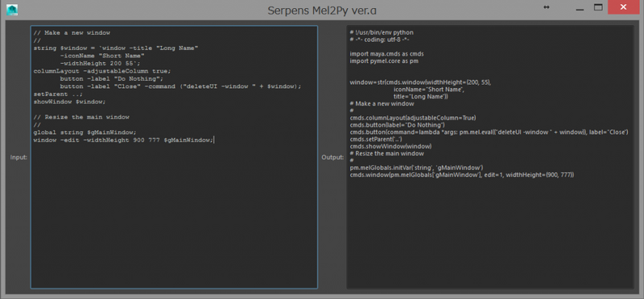The width and height of the screenshot is (644, 299).
Task: Click the 'setParent ..;' input line
Action: point(58,93)
